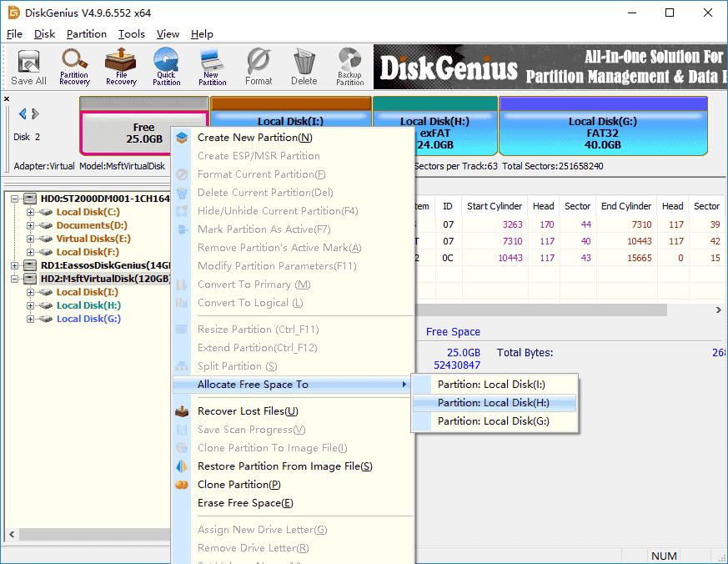The height and width of the screenshot is (564, 728).
Task: Open the Quick Partition tool
Action: coord(166,67)
